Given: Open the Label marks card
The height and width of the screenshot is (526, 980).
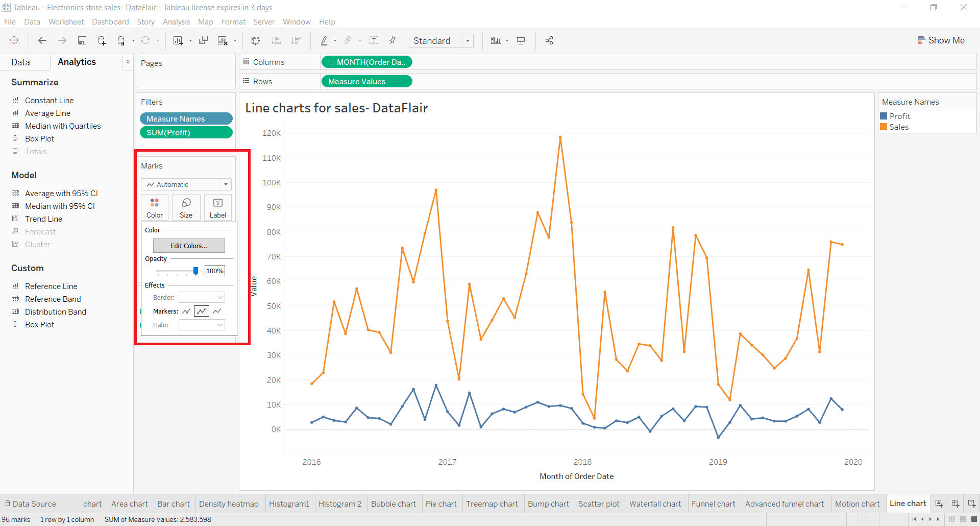Looking at the screenshot, I should coord(218,207).
